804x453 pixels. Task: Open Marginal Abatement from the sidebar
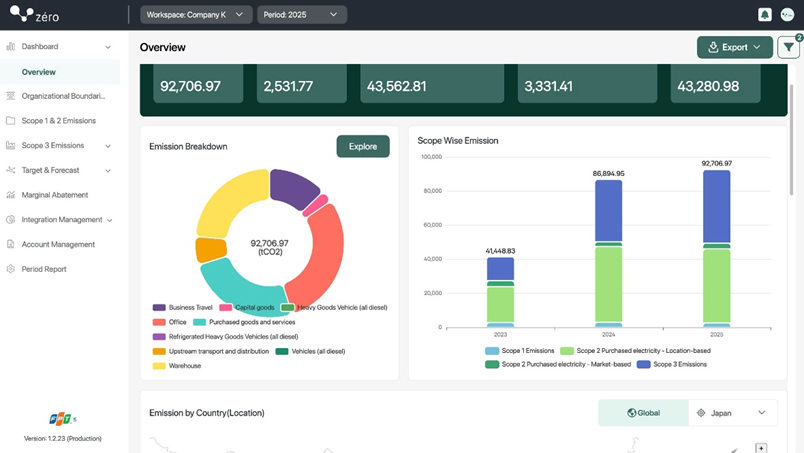[55, 195]
